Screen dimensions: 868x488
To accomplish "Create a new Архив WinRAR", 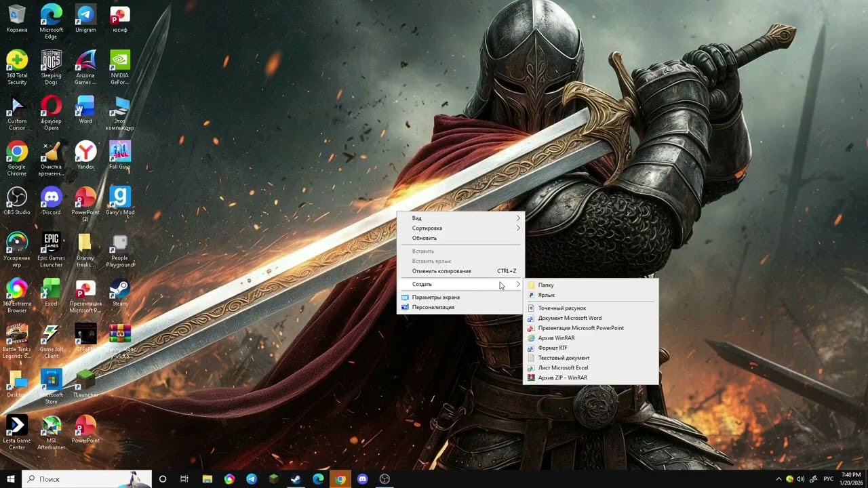I will (x=591, y=338).
